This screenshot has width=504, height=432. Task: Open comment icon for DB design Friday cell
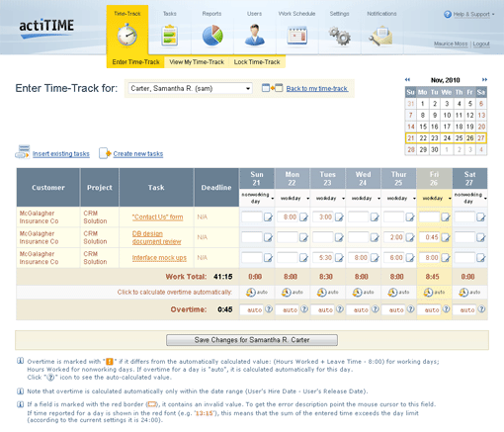[x=446, y=237]
